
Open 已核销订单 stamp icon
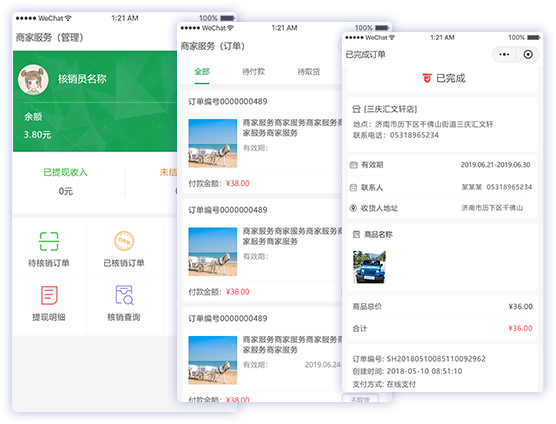(124, 241)
